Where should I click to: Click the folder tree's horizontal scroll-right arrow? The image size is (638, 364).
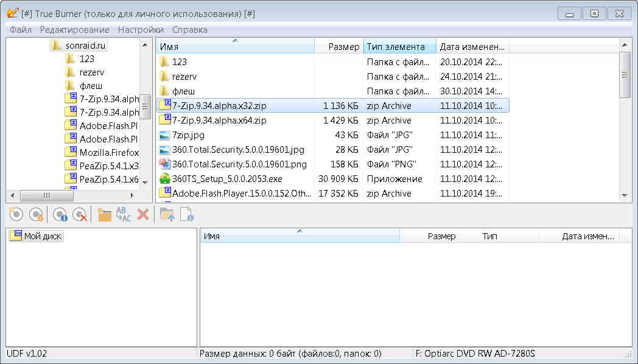pyautogui.click(x=132, y=195)
